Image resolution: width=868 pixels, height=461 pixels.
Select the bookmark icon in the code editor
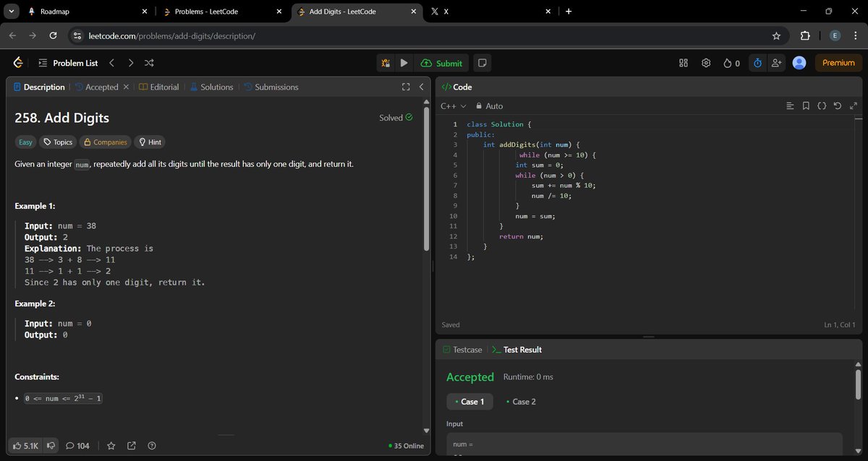pyautogui.click(x=806, y=105)
